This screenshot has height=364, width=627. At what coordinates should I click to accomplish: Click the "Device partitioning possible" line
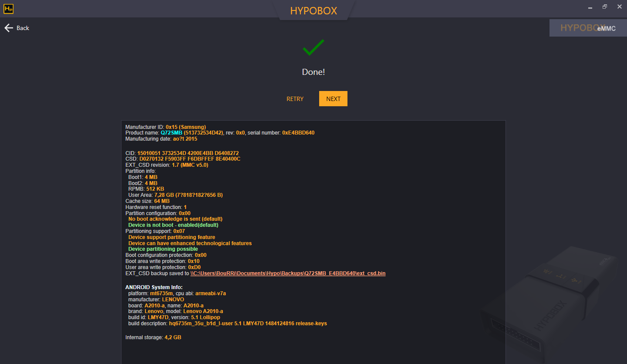(x=163, y=249)
